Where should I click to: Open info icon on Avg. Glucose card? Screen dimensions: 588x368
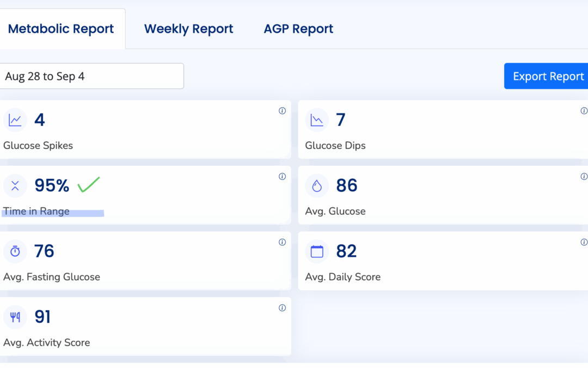coord(584,177)
